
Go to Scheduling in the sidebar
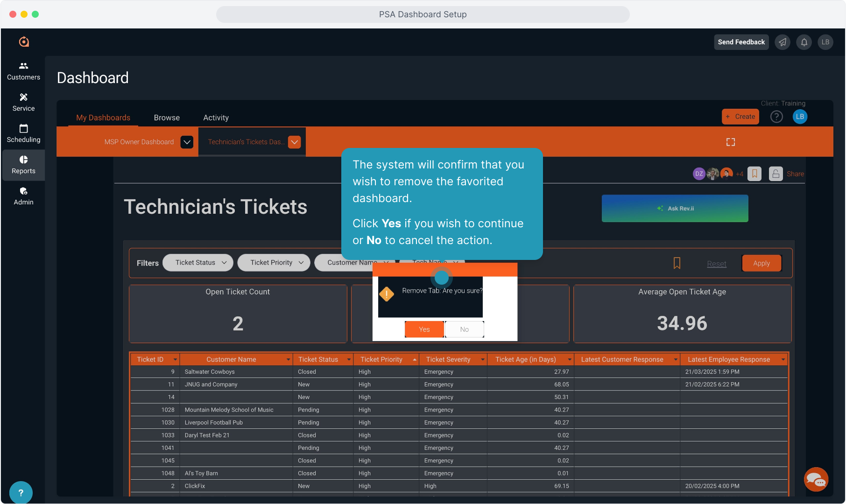(23, 133)
